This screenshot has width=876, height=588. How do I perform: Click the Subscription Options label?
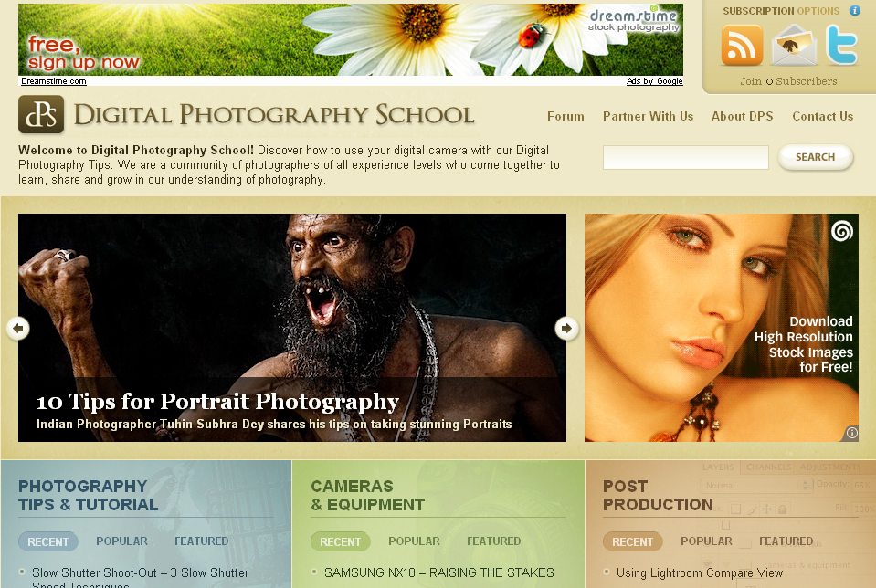[x=781, y=11]
